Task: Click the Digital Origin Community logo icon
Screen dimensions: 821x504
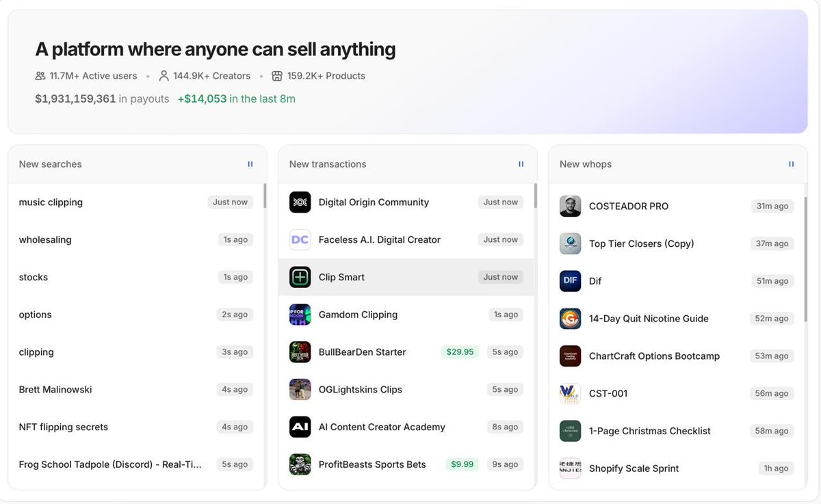Action: 300,202
